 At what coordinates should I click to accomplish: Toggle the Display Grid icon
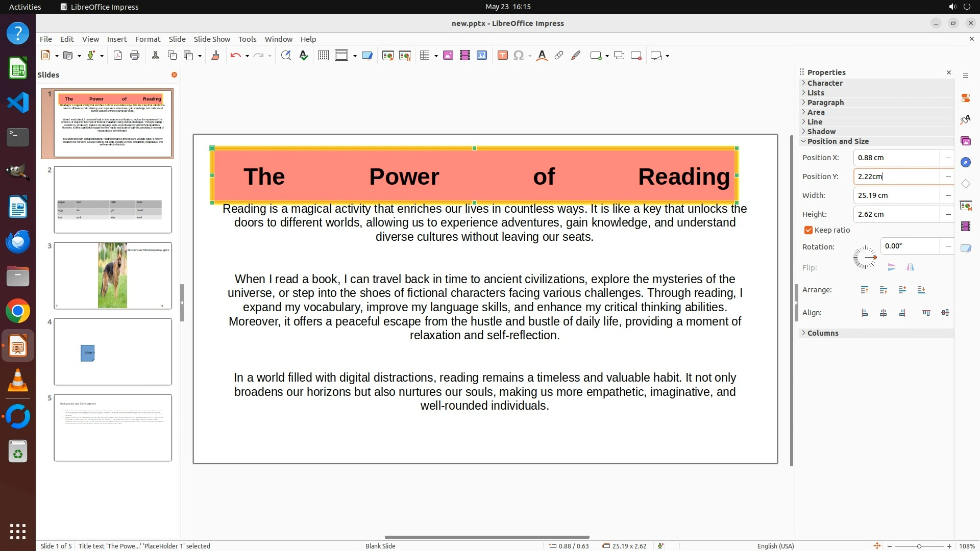(323, 56)
